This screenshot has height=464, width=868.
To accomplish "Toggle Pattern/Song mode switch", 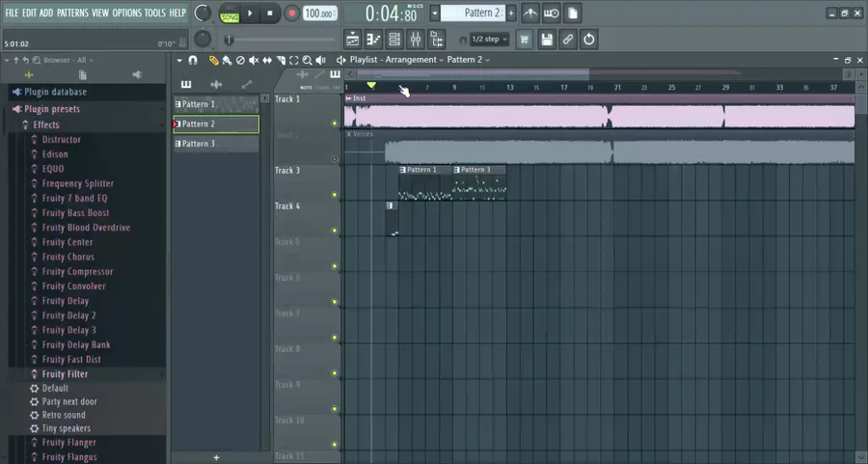I will coord(230,13).
